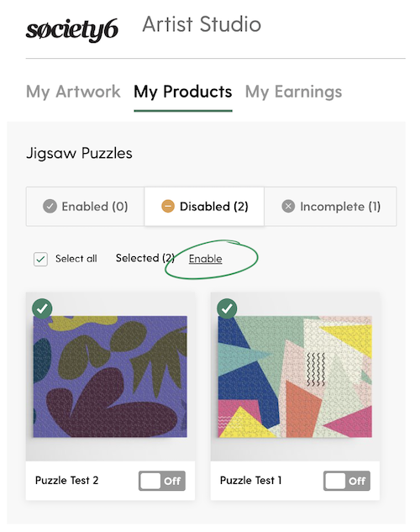
Task: View the Incomplete (1) products tab
Action: pos(330,206)
